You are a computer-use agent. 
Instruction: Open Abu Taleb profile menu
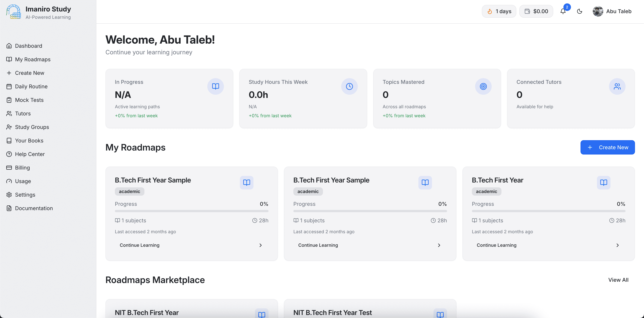[x=612, y=11]
